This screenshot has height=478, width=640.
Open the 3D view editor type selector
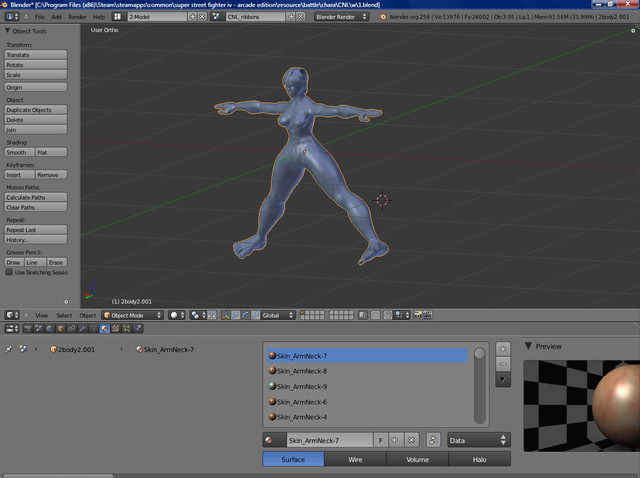tap(12, 315)
